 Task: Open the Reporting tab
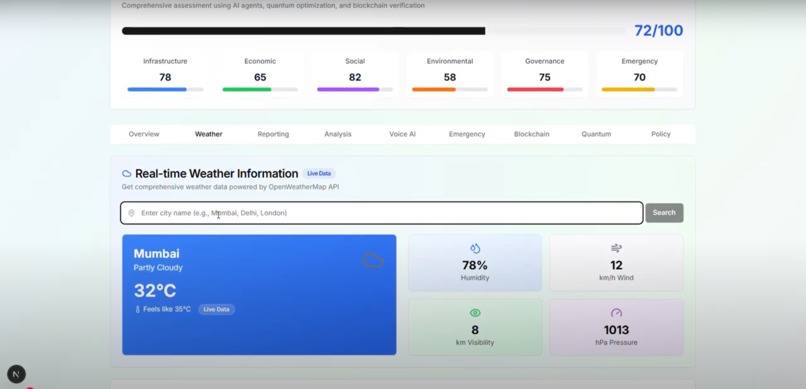(273, 134)
